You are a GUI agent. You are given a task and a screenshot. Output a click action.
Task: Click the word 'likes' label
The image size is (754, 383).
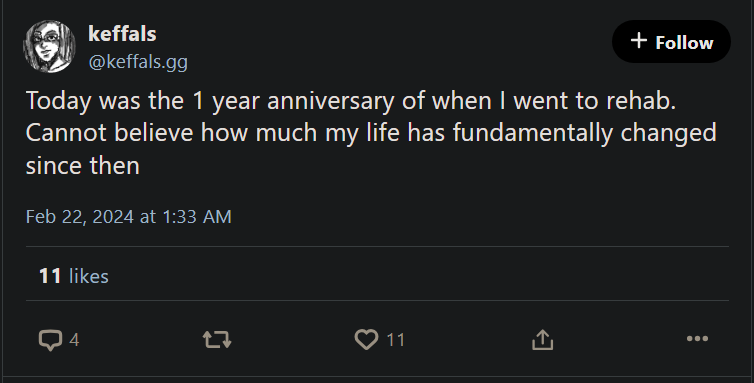89,276
